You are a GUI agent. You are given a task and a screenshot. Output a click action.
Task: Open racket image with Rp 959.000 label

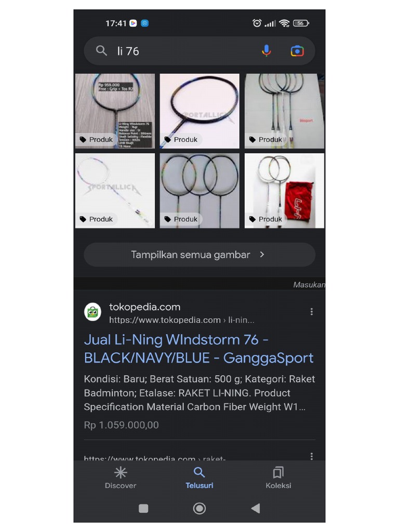[x=115, y=111]
